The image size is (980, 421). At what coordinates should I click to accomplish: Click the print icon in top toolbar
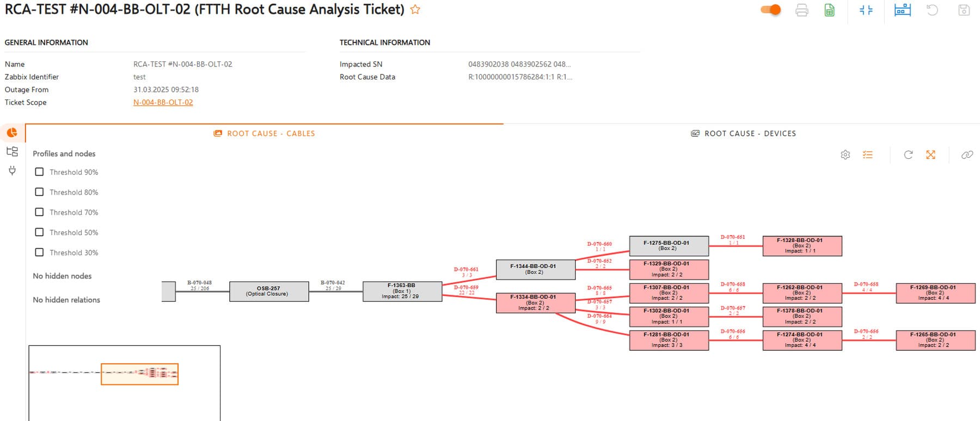point(801,10)
